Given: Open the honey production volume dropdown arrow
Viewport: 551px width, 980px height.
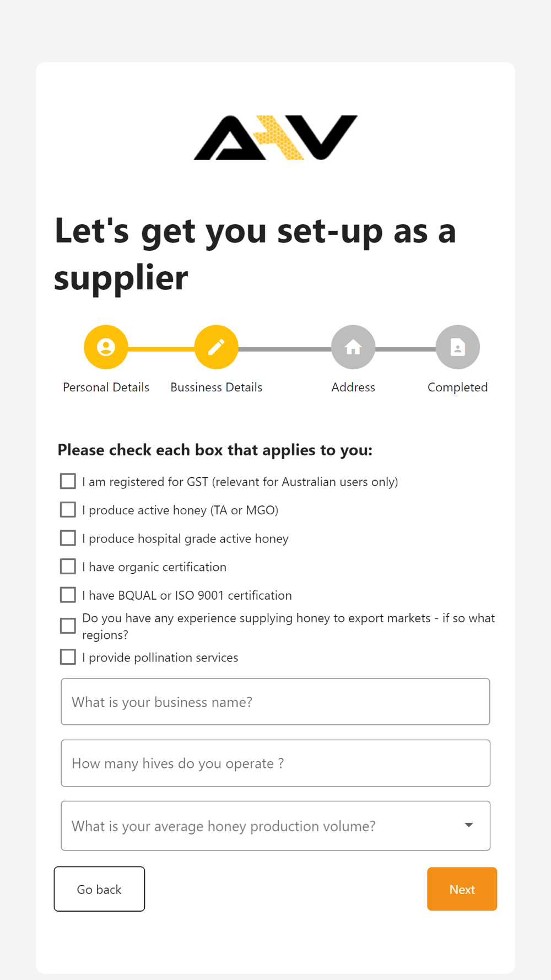Looking at the screenshot, I should point(469,825).
